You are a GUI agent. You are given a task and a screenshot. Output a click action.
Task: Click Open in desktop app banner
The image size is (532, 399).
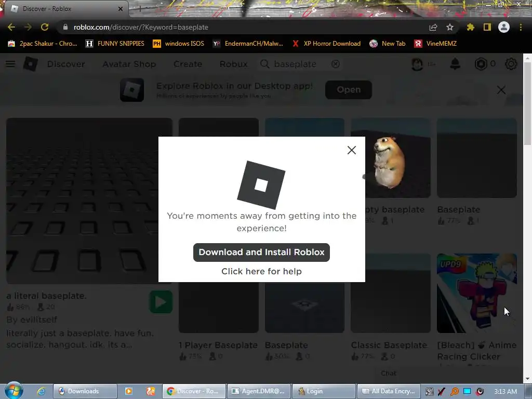pyautogui.click(x=349, y=89)
